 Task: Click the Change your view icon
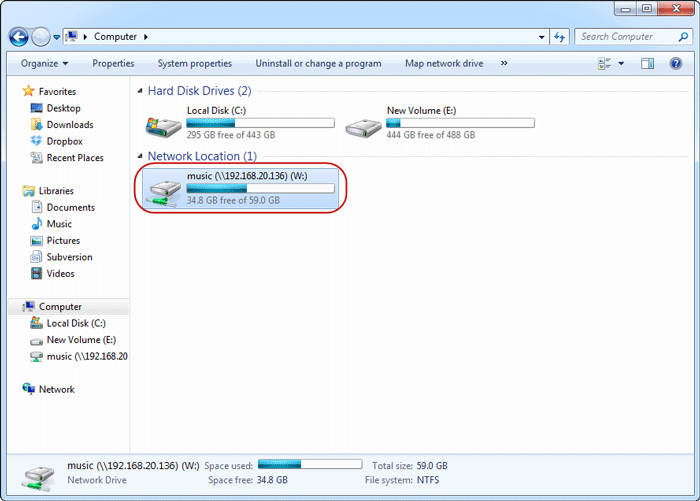(604, 63)
